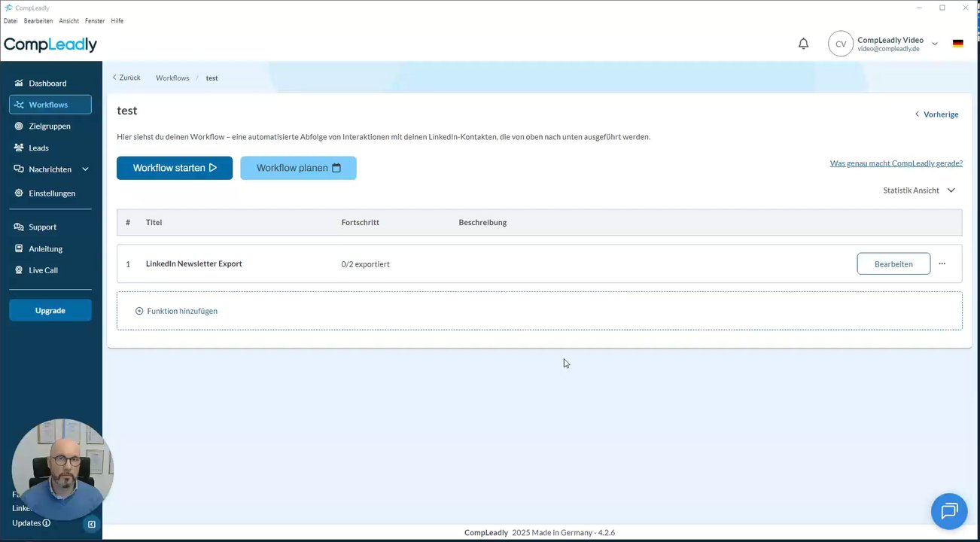The image size is (980, 542).
Task: Click the Updates label in sidebar
Action: (26, 523)
